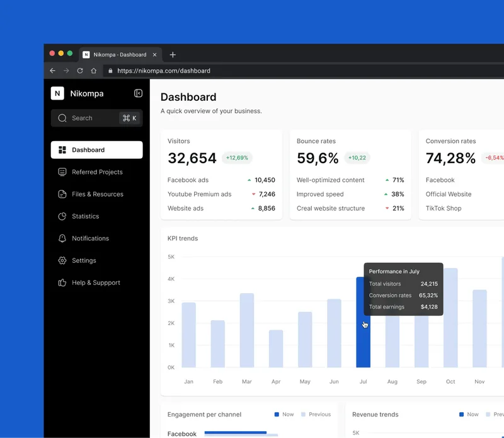Click the Creal website structure row
The image size is (504, 438).
coord(350,209)
